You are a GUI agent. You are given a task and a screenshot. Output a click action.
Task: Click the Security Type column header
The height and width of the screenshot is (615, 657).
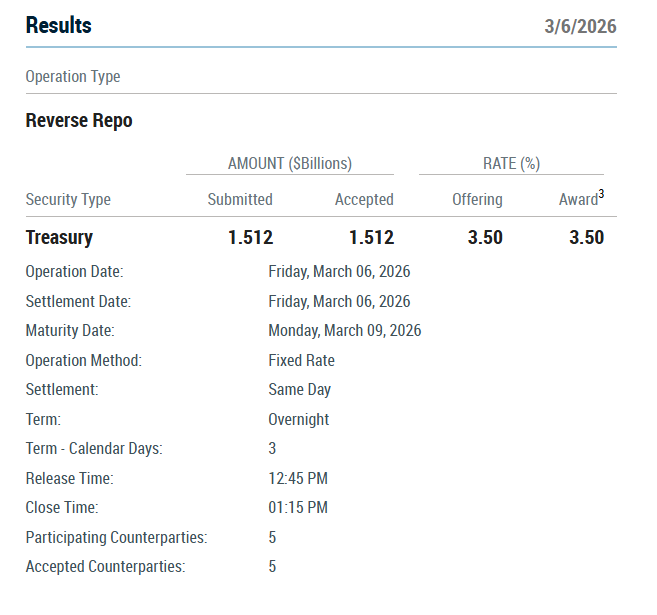point(68,199)
